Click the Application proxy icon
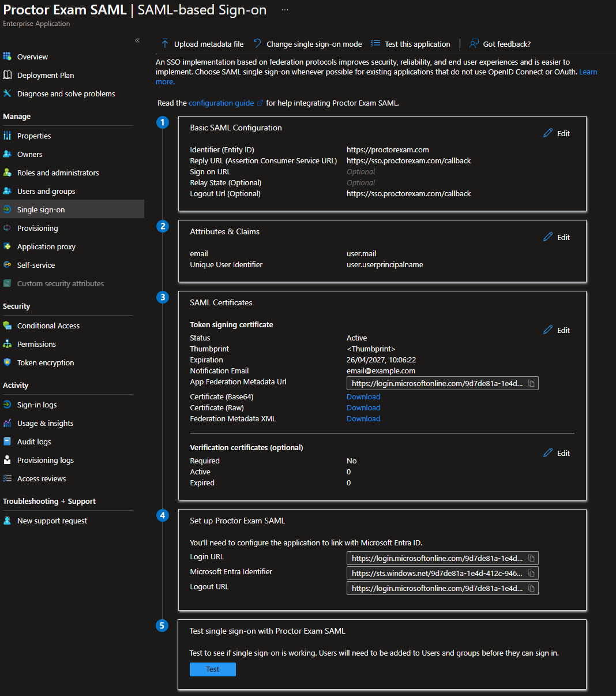Screen dimensions: 616x696 coord(7,246)
